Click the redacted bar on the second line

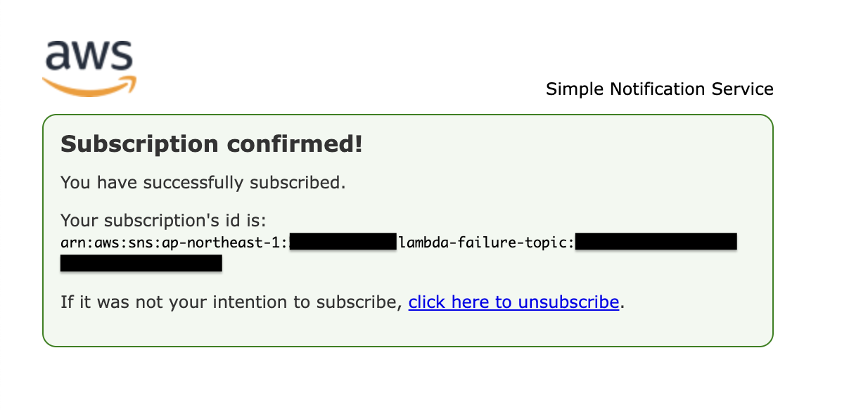(141, 263)
